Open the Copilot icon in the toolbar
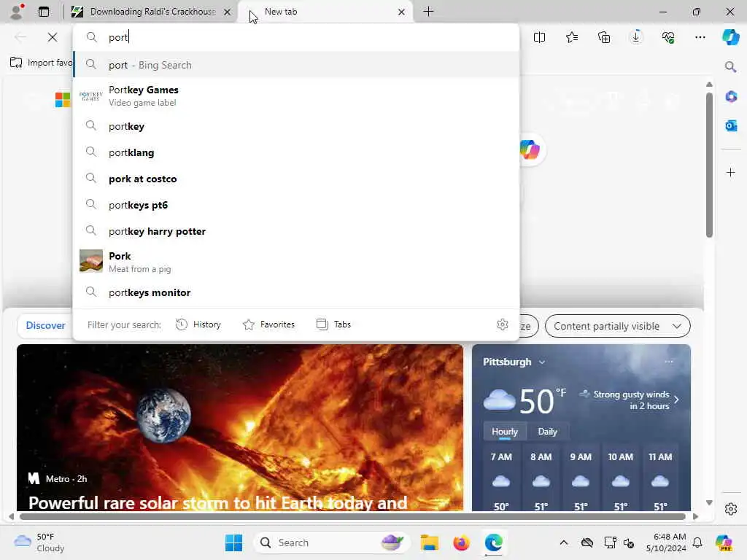747x560 pixels. pyautogui.click(x=730, y=37)
